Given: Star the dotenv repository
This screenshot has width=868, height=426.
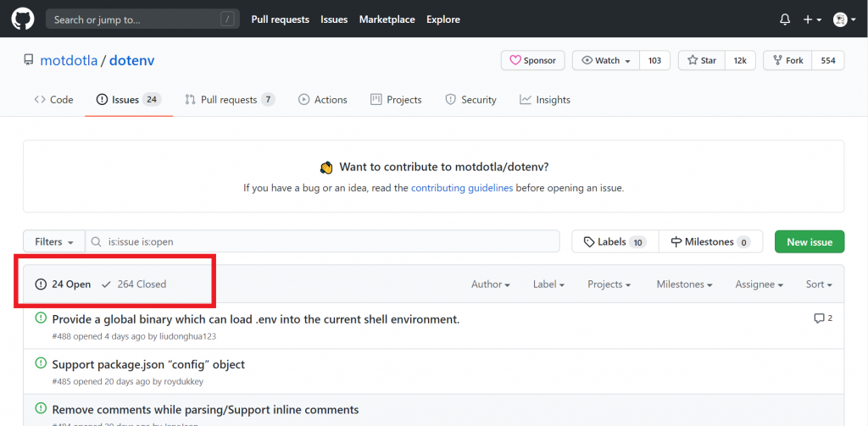Looking at the screenshot, I should [x=703, y=61].
